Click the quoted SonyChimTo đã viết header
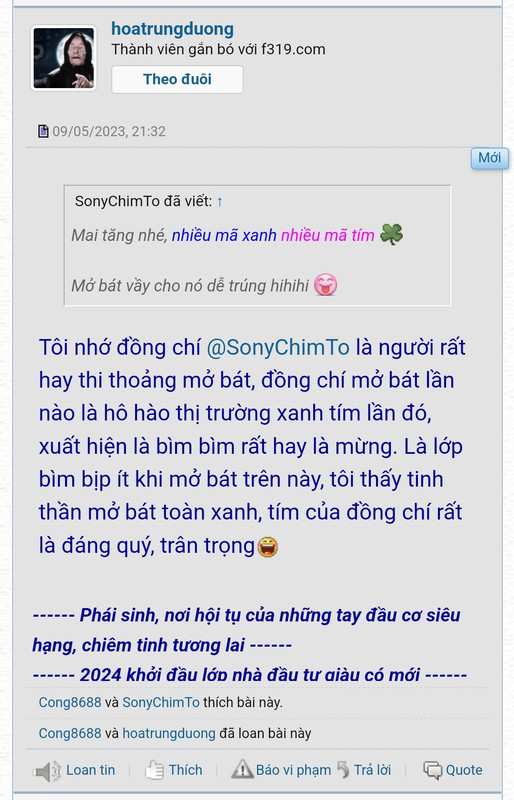 point(143,201)
